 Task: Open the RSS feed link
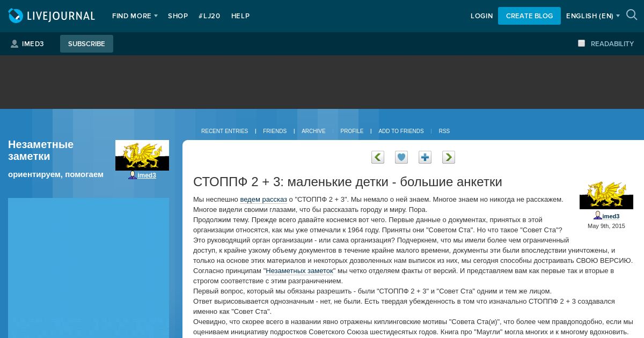(444, 131)
